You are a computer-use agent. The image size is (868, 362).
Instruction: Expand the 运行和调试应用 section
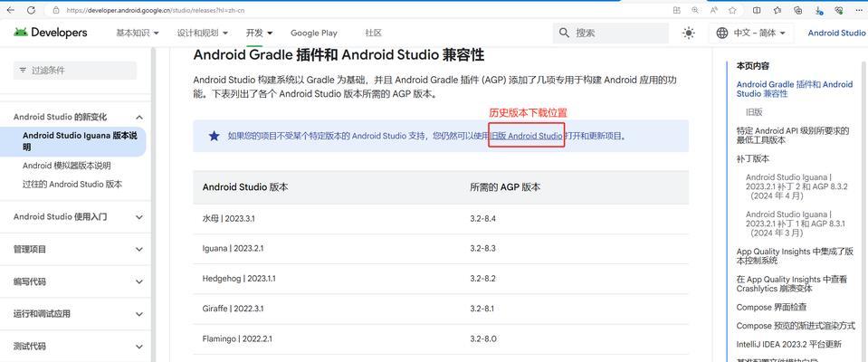139,314
